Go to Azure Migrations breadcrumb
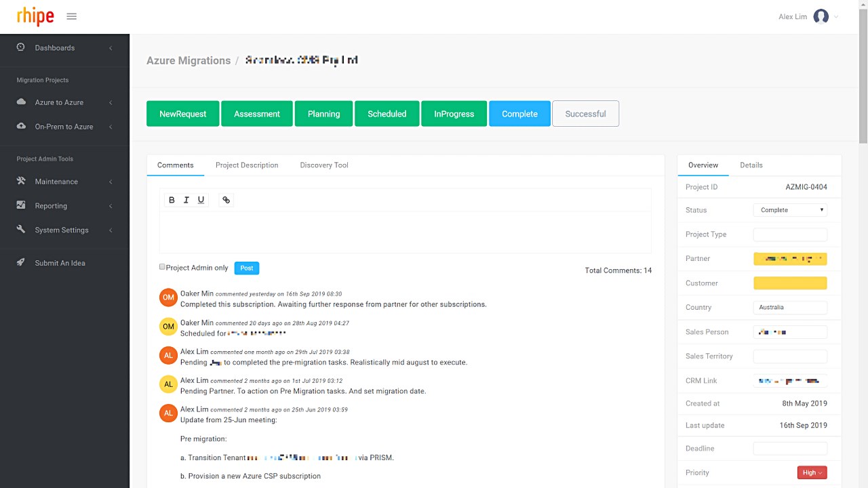Viewport: 868px width, 488px height. 189,60
